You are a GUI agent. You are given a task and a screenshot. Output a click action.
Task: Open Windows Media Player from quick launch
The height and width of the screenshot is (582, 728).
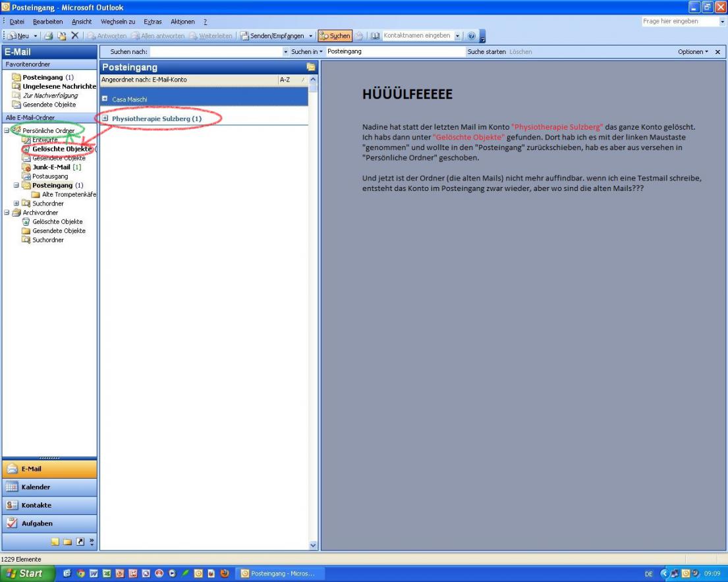pos(172,573)
